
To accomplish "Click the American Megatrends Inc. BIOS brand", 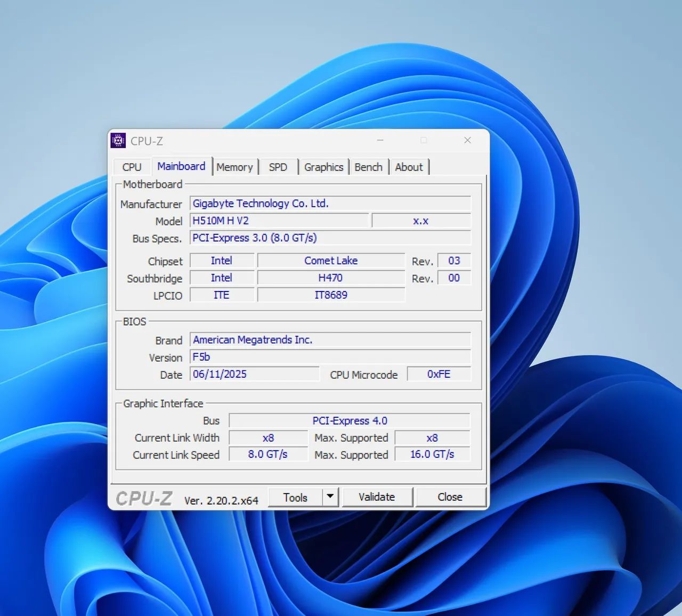I will coord(330,340).
